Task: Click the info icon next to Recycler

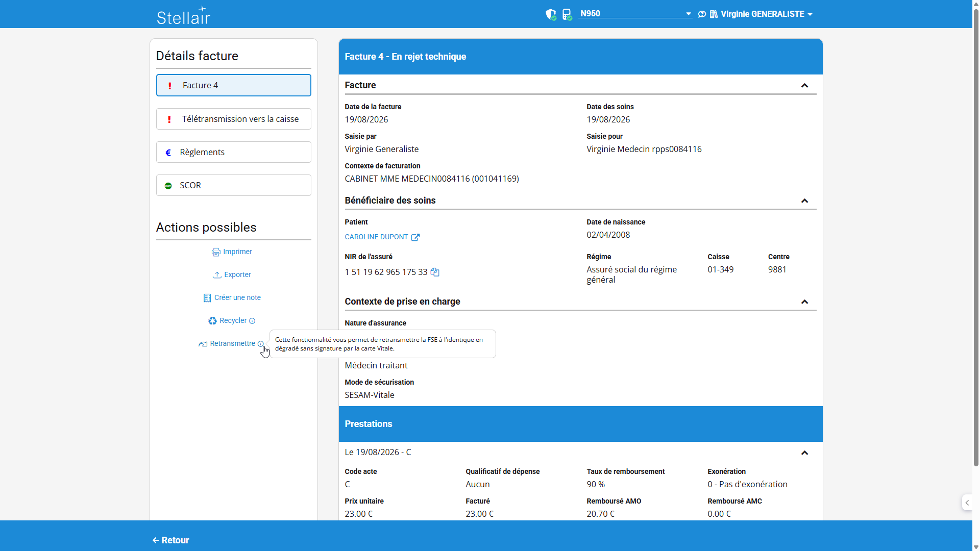Action: pos(252,321)
